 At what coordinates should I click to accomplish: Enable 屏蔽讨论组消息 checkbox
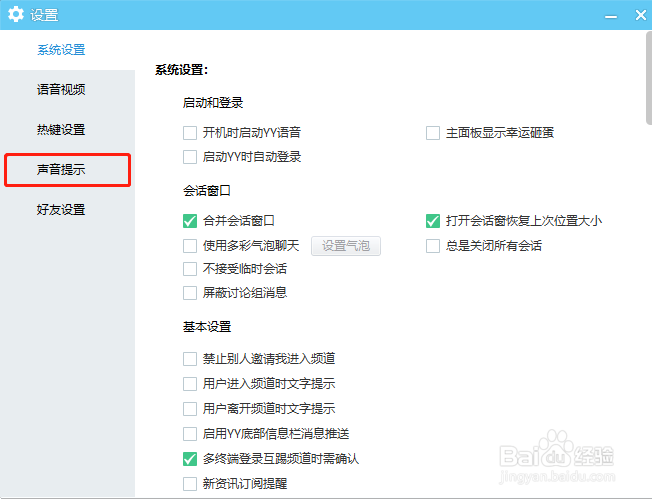pos(190,293)
